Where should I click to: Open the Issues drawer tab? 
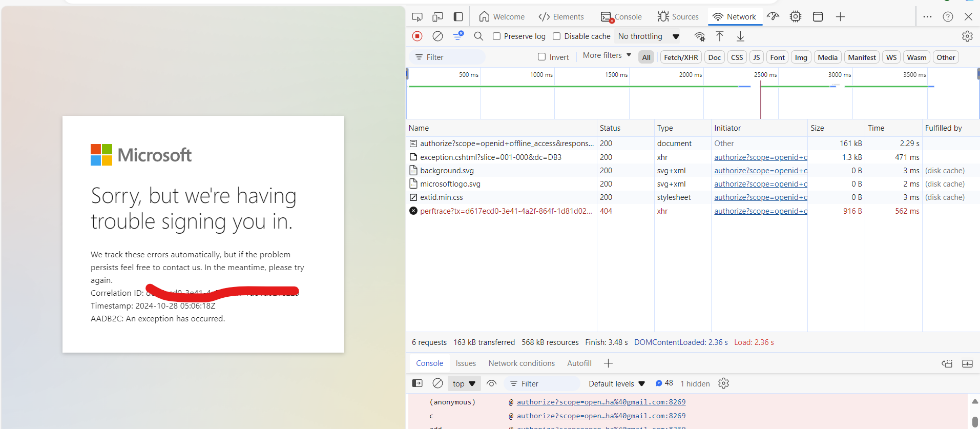coord(466,363)
